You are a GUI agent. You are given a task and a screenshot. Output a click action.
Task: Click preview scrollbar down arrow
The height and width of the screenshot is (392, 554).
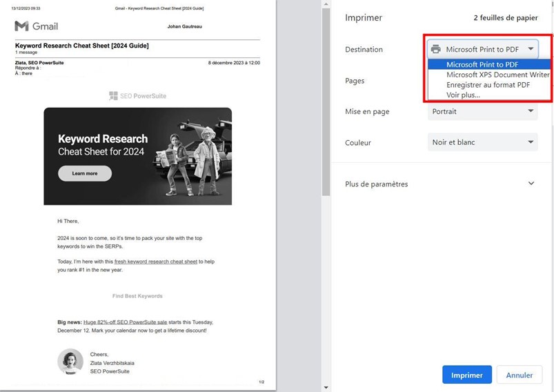(x=326, y=388)
